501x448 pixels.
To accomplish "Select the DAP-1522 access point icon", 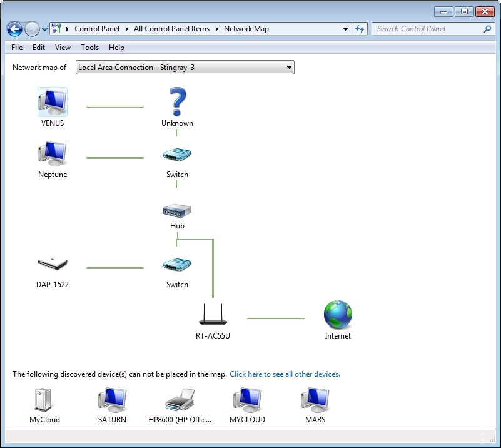I will coord(53,264).
